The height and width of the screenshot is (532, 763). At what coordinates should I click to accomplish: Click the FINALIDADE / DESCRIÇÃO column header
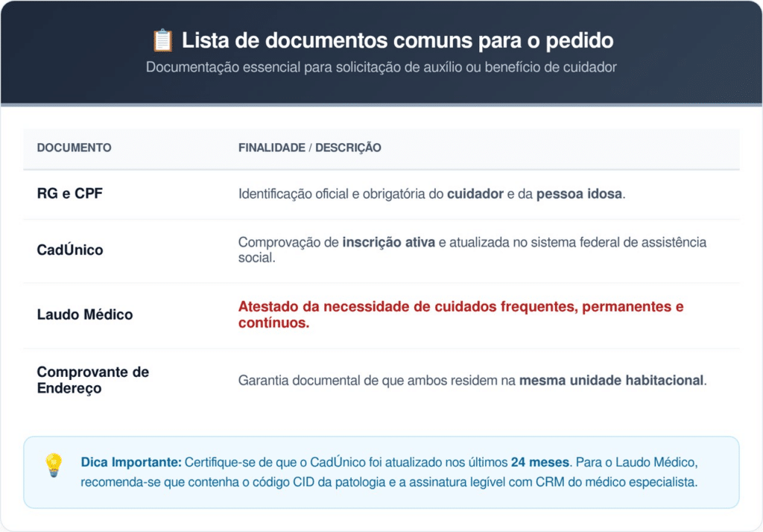click(x=309, y=148)
